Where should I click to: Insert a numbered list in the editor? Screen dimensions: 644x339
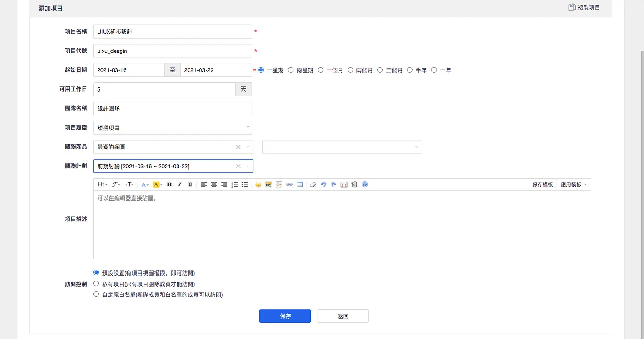[x=235, y=184]
